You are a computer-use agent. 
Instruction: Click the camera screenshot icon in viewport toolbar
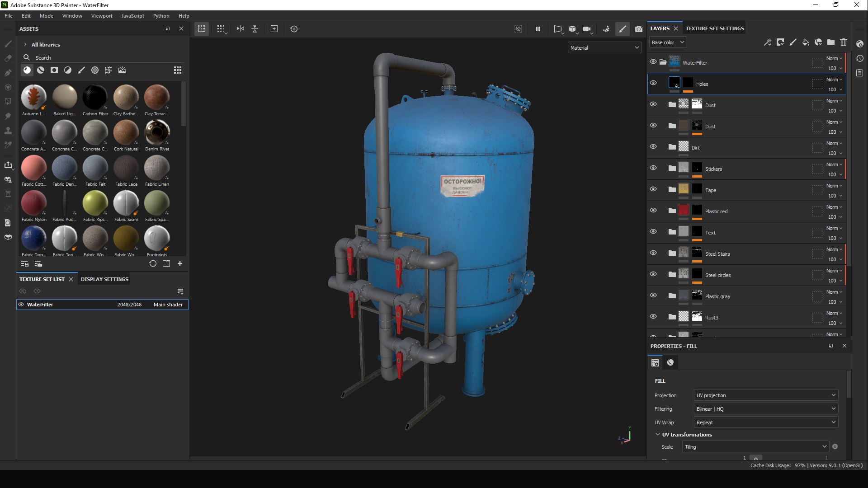tap(638, 29)
